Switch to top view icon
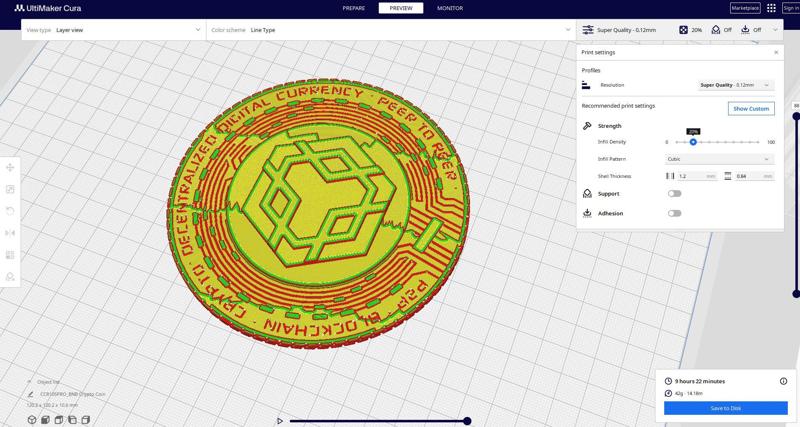The width and height of the screenshot is (800, 427). coord(59,420)
